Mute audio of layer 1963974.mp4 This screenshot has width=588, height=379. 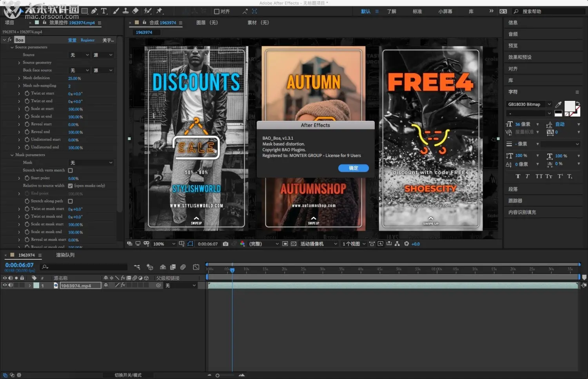pyautogui.click(x=11, y=285)
